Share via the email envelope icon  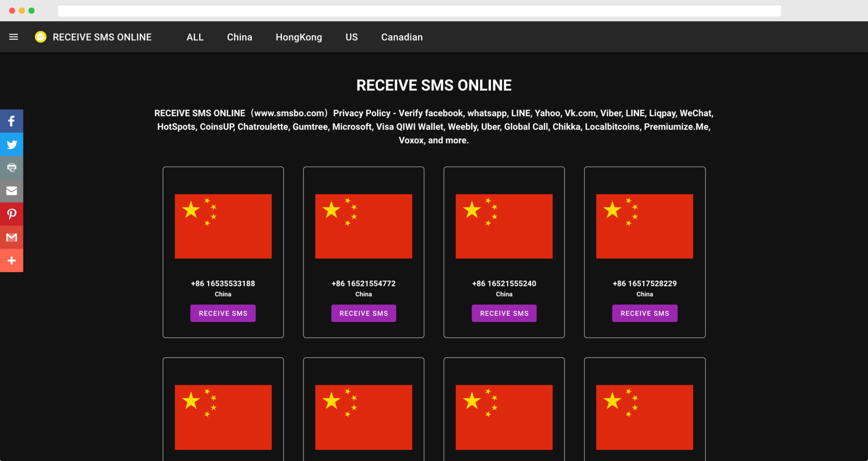tap(11, 191)
